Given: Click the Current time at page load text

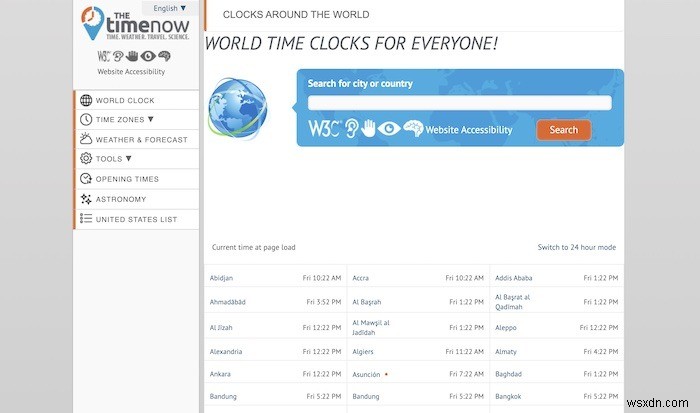Looking at the screenshot, I should [x=253, y=247].
